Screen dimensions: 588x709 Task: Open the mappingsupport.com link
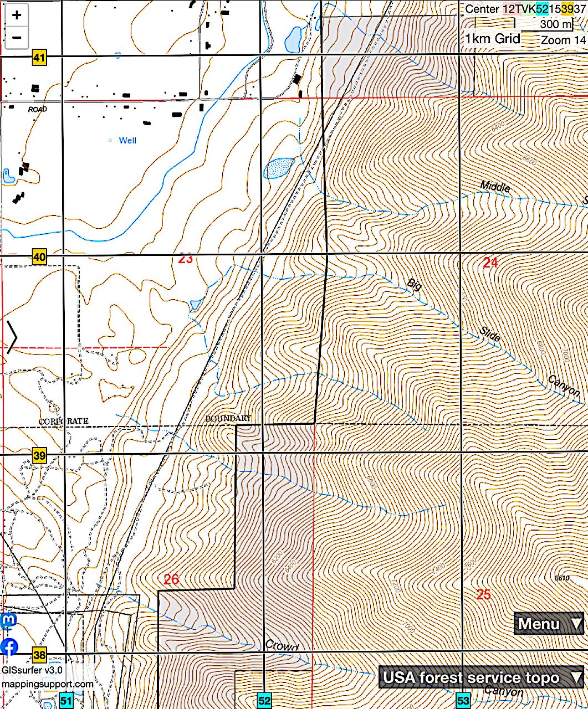tap(48, 684)
